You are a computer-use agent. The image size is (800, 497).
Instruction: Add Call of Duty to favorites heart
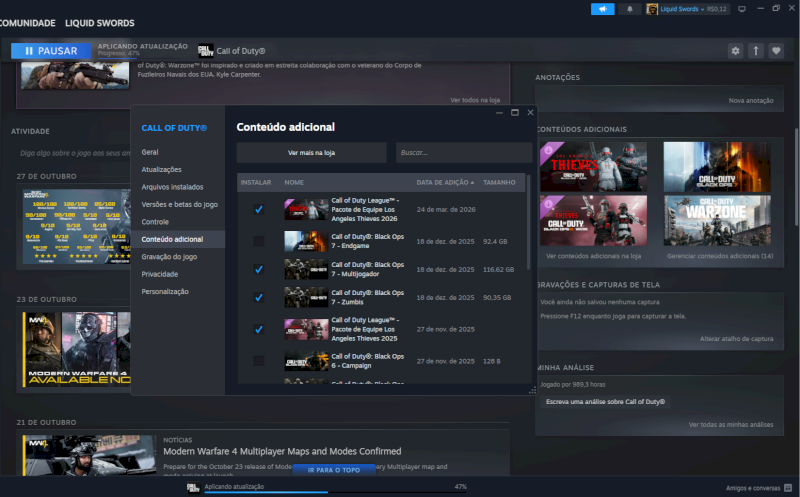pos(776,51)
